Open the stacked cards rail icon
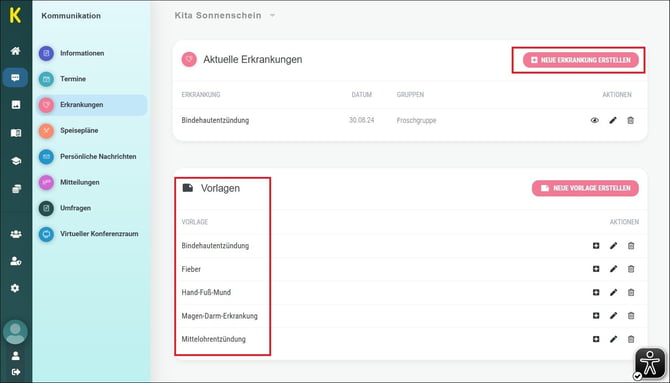670x383 pixels. tap(16, 189)
